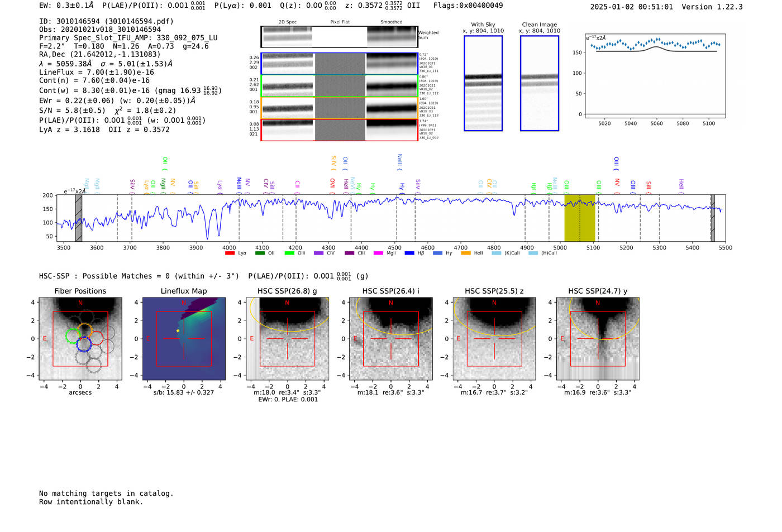Click the s/b: 15.83 +/- 0.327 caption
The width and height of the screenshot is (782, 532).
pos(184,392)
